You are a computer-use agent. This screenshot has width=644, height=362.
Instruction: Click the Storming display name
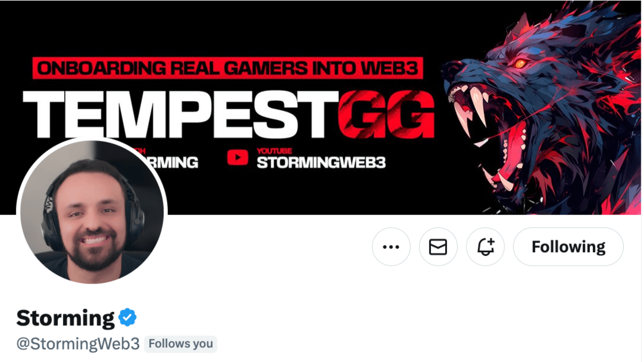coord(65,318)
